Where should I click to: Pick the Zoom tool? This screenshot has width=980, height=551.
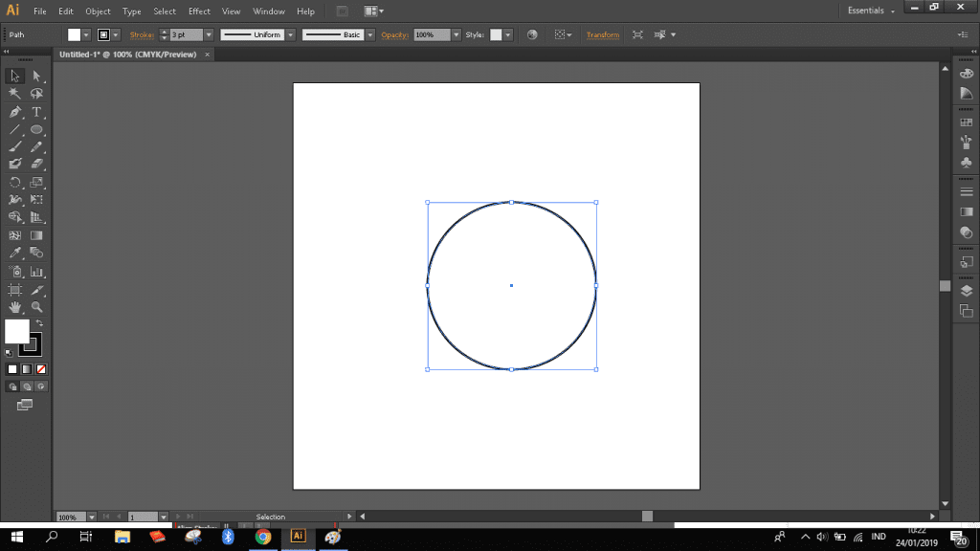click(36, 307)
